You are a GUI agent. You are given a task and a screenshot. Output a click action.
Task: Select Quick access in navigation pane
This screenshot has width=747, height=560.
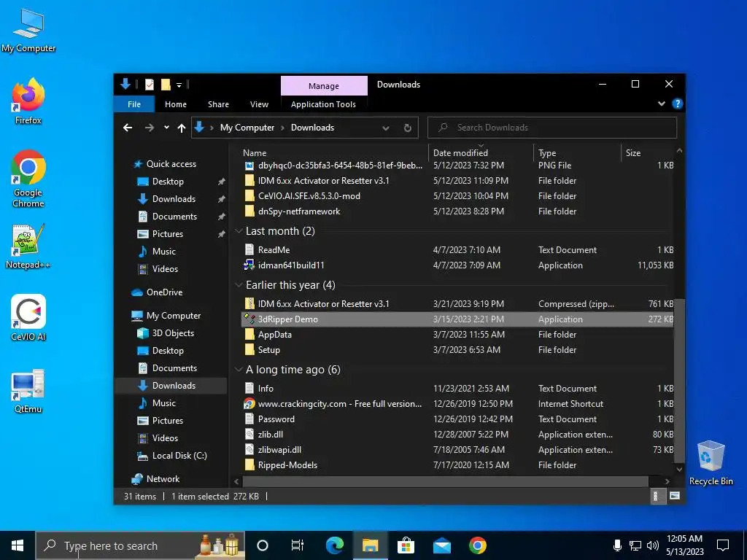[x=171, y=164]
